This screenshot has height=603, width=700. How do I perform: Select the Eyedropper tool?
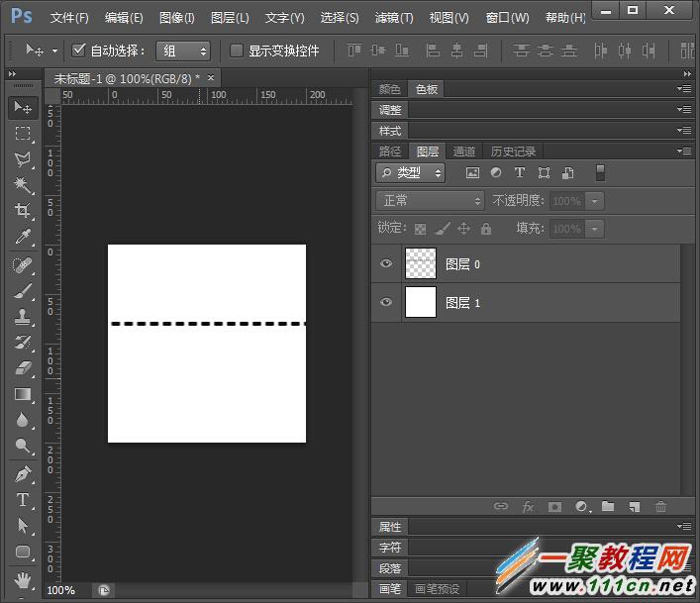click(23, 236)
